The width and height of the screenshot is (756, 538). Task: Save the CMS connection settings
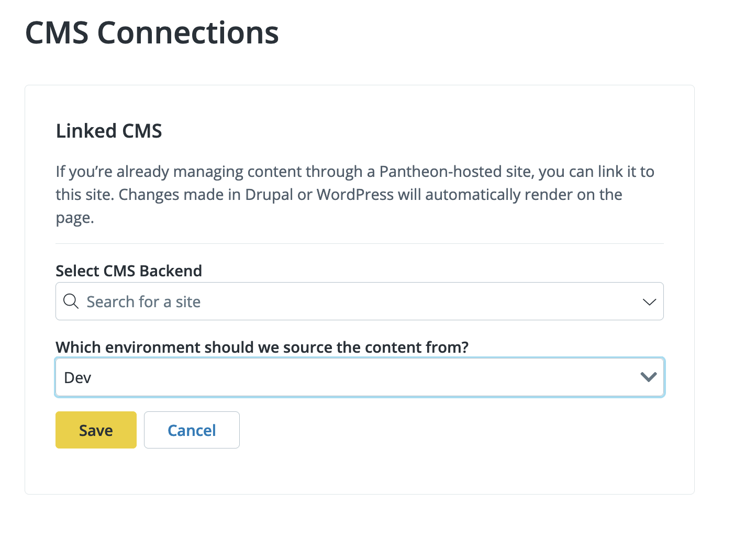point(96,430)
